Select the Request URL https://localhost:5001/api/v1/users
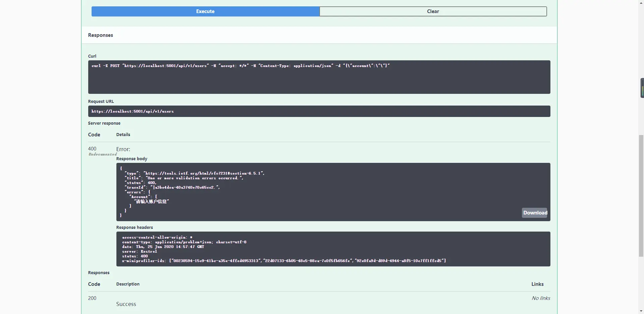Viewport: 644px width, 314px height. [x=132, y=111]
